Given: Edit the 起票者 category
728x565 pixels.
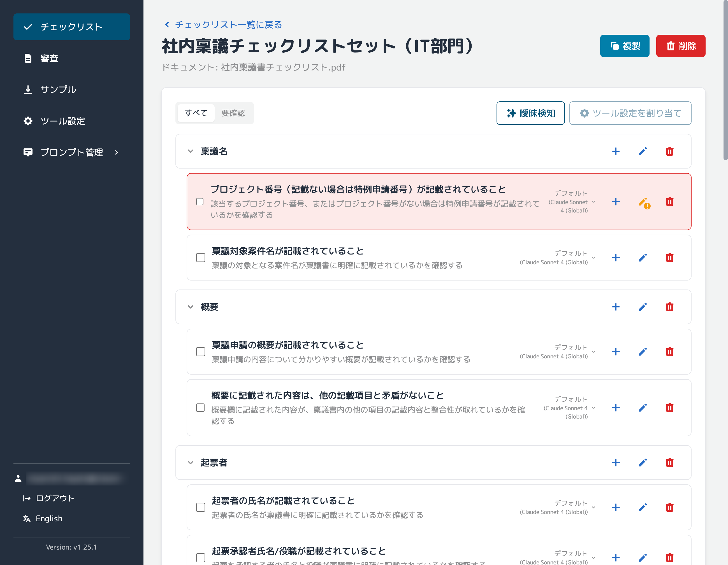Looking at the screenshot, I should coord(643,463).
